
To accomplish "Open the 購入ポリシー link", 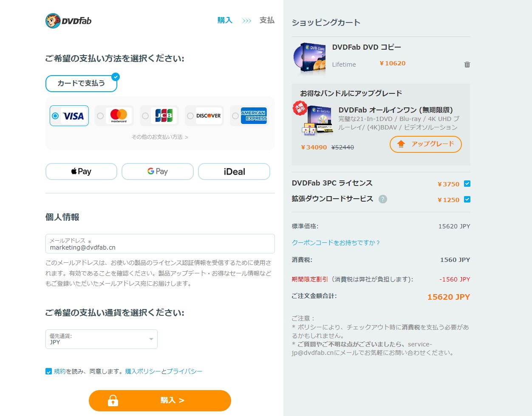I will (x=143, y=371).
